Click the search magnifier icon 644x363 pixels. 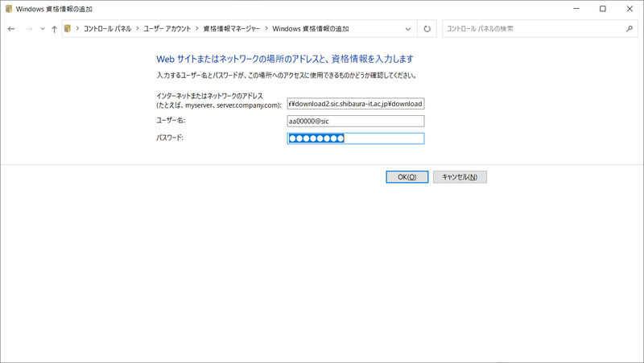click(630, 29)
